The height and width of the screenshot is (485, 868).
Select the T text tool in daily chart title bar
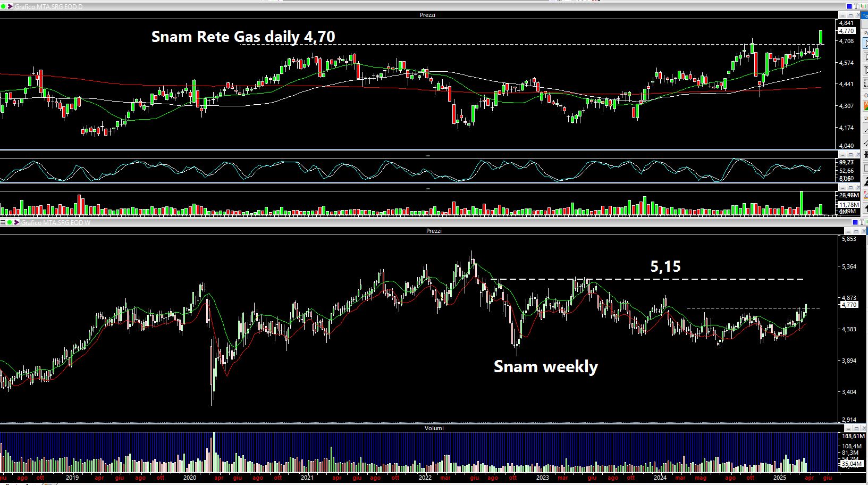point(856,6)
